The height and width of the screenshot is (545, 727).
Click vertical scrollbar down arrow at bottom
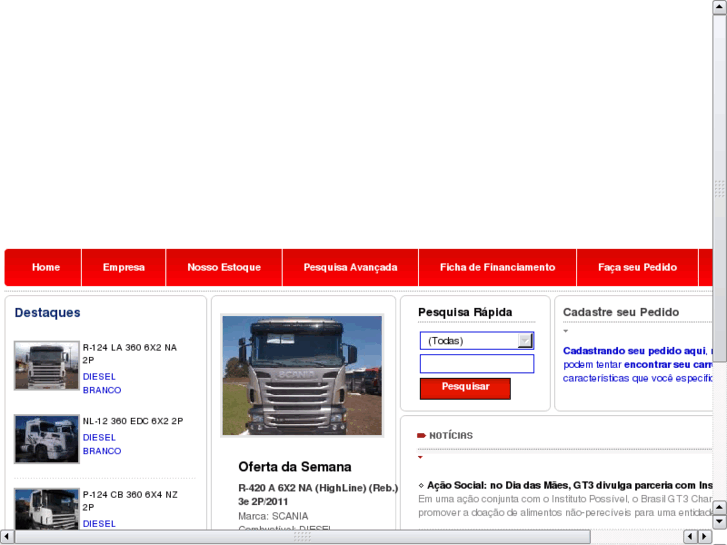click(719, 522)
